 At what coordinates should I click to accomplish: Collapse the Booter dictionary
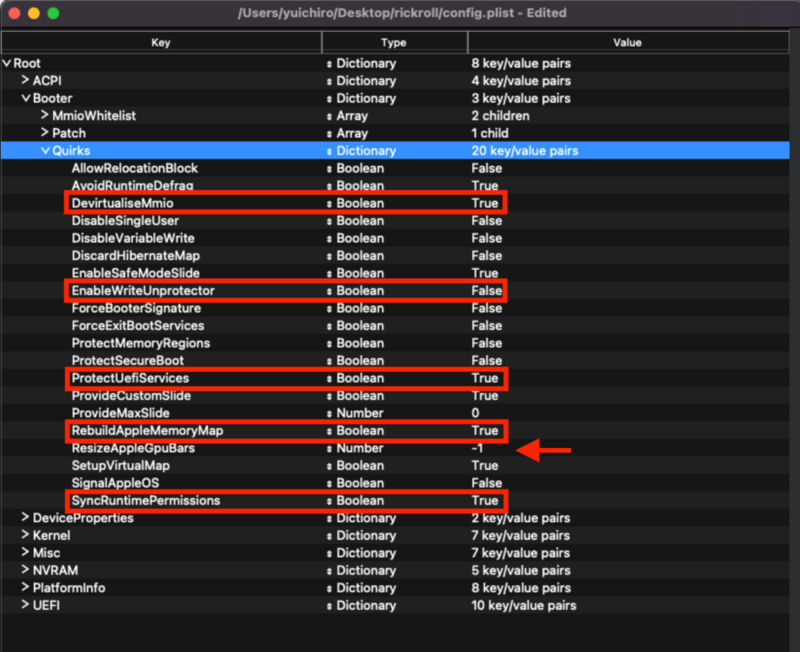tap(26, 98)
